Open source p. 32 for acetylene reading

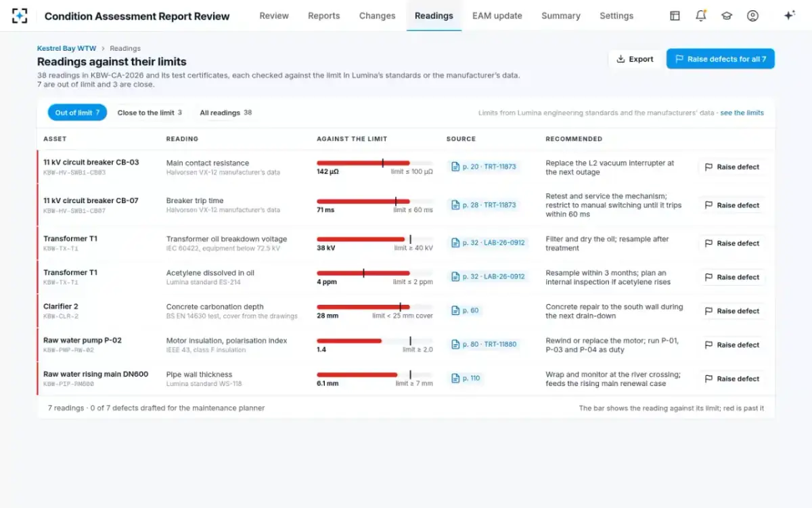point(489,276)
